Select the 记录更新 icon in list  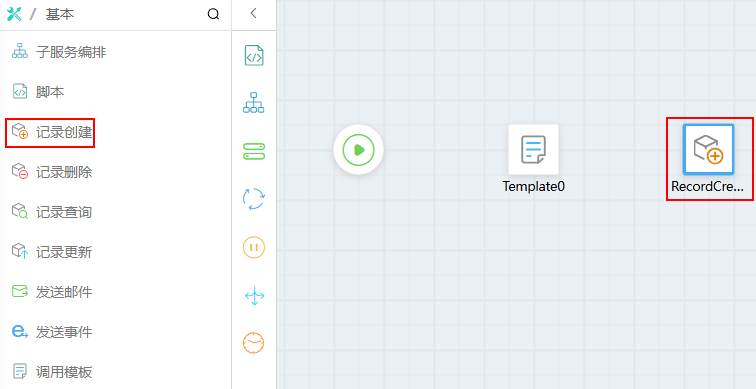(20, 252)
